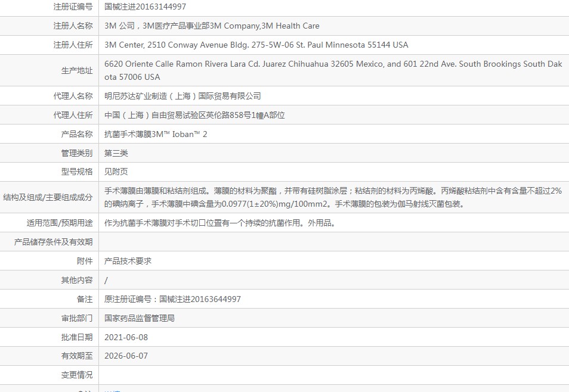
Task: Click the '代理人住所' field label
Action: [73, 115]
